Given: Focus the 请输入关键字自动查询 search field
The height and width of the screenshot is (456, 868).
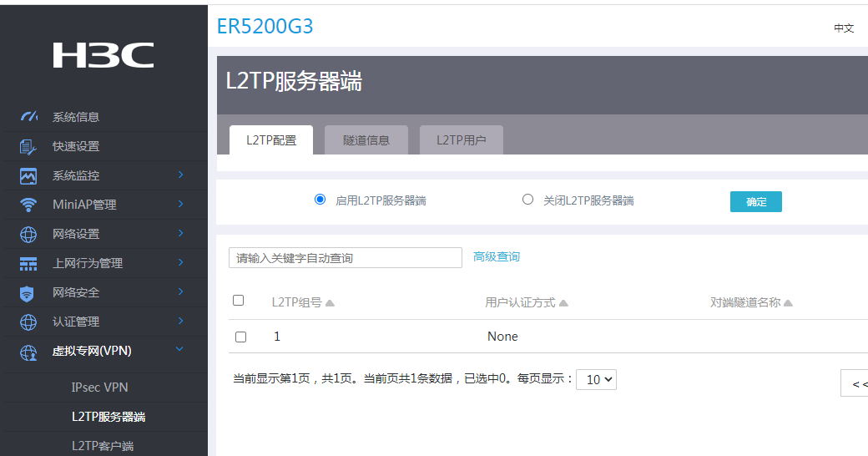Looking at the screenshot, I should (346, 257).
